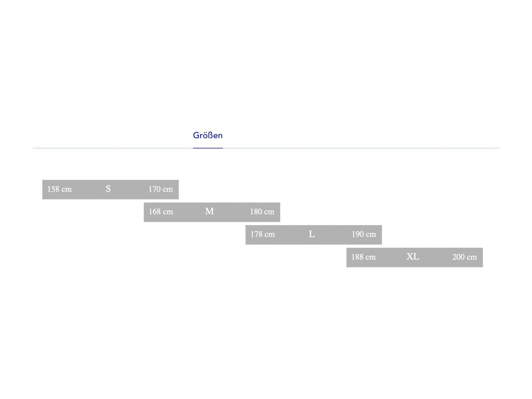The width and height of the screenshot is (532, 399).
Task: Click the XL size label
Action: click(x=413, y=257)
